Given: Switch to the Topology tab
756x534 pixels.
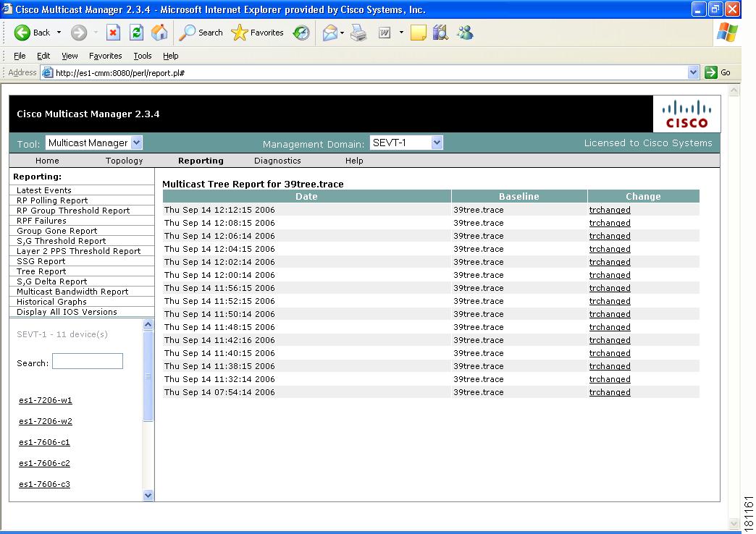Looking at the screenshot, I should coord(124,161).
